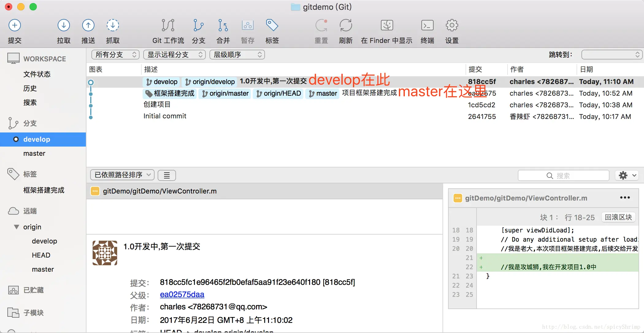Click the Pull (拉取) toolbar icon
This screenshot has height=333, width=644.
pos(63,25)
